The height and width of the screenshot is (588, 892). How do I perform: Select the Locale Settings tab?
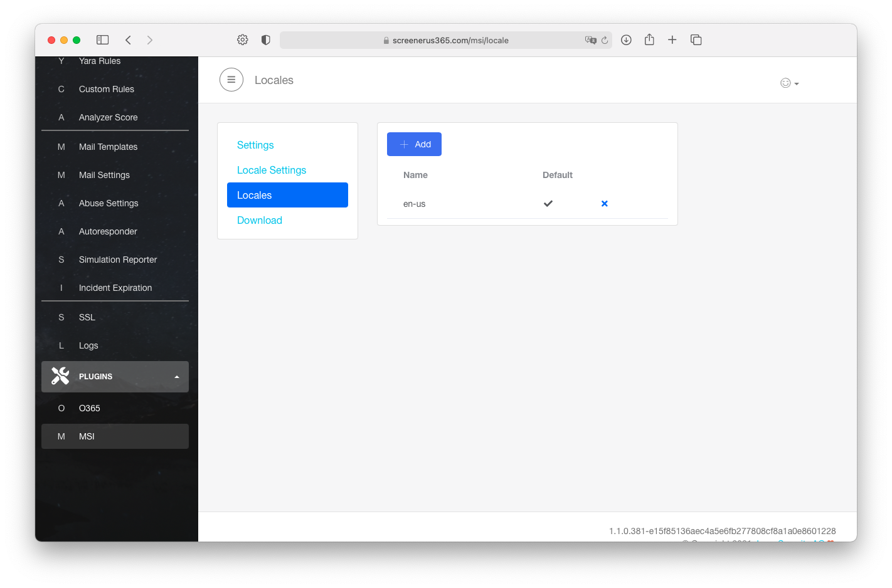[x=272, y=170]
